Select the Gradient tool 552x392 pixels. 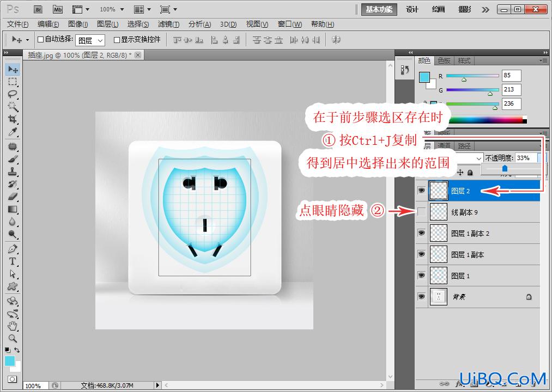pyautogui.click(x=13, y=209)
